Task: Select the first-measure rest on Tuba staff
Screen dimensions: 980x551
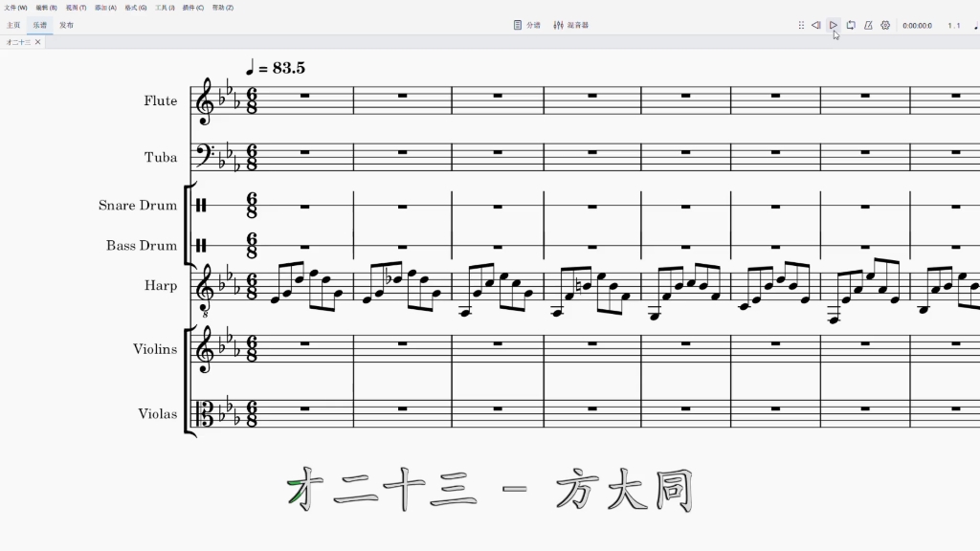Action: [x=305, y=152]
